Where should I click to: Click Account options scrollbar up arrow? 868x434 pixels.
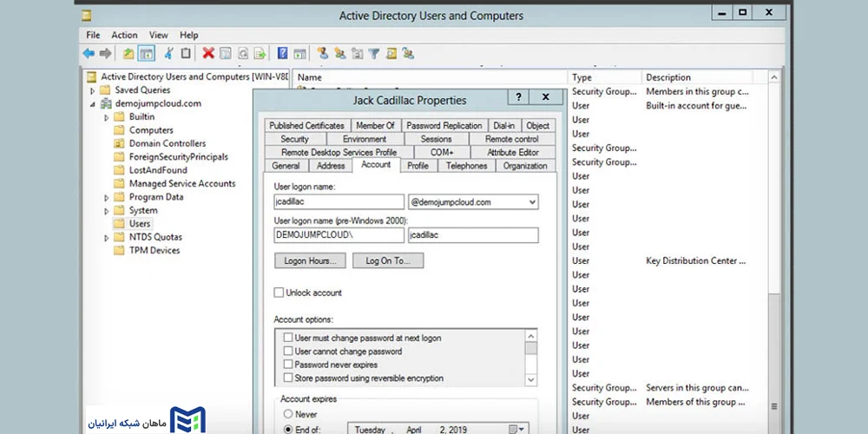(x=531, y=336)
